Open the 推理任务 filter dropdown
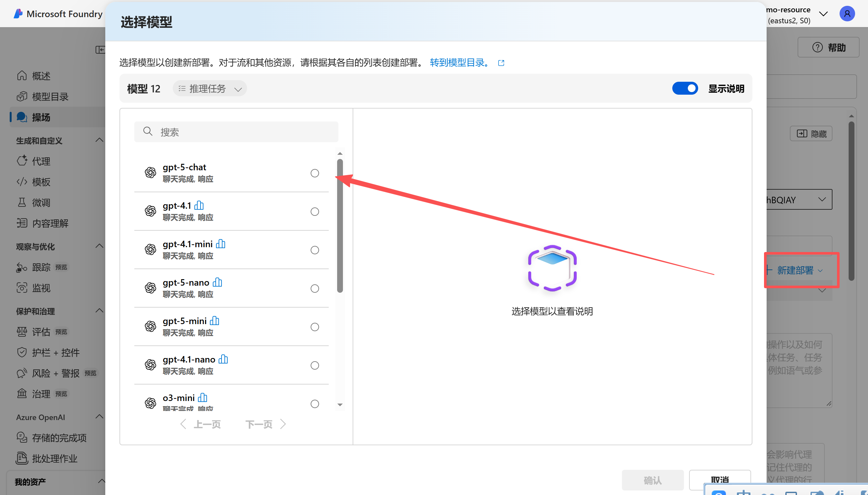The width and height of the screenshot is (868, 495). point(210,89)
